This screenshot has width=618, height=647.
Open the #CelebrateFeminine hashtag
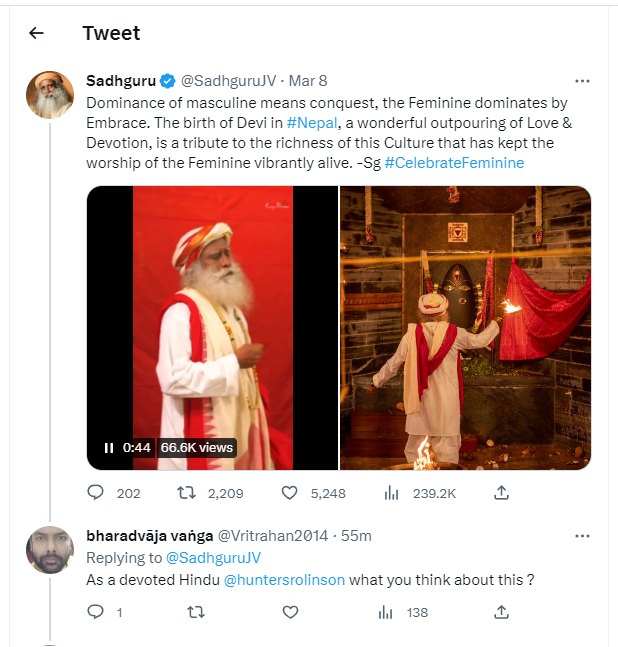tap(454, 162)
